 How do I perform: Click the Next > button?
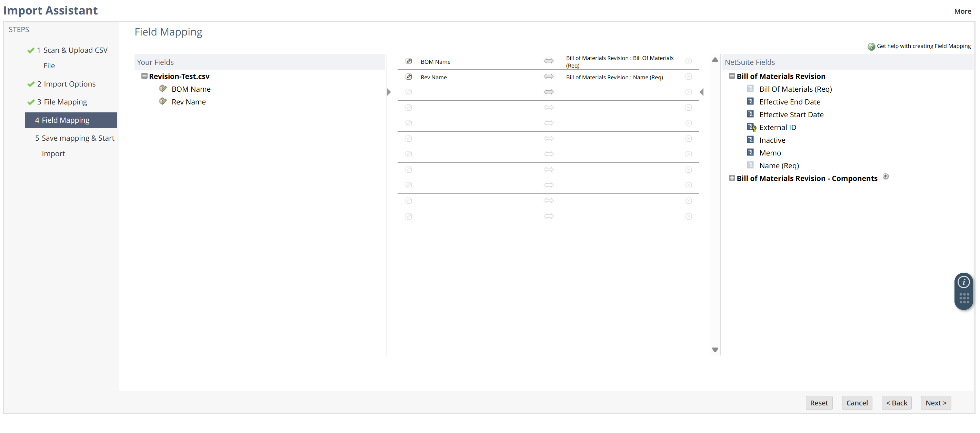[936, 403]
